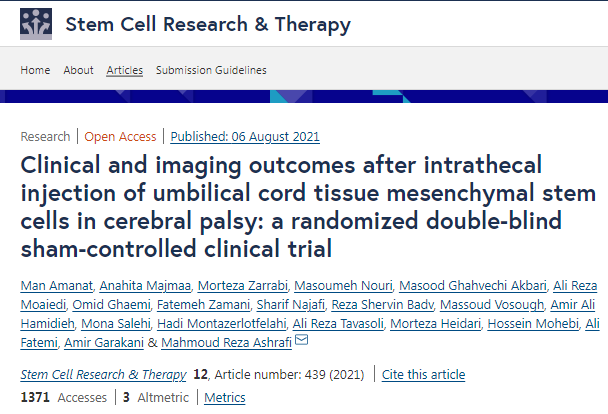Viewport: 608px width, 414px height.
Task: Go to the About page
Action: pyautogui.click(x=79, y=70)
